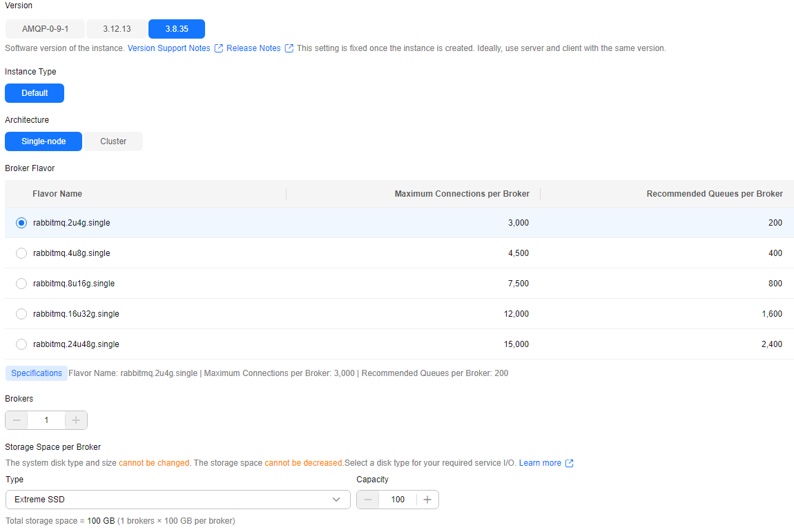
Task: Open the Release Notes link
Action: click(x=253, y=48)
